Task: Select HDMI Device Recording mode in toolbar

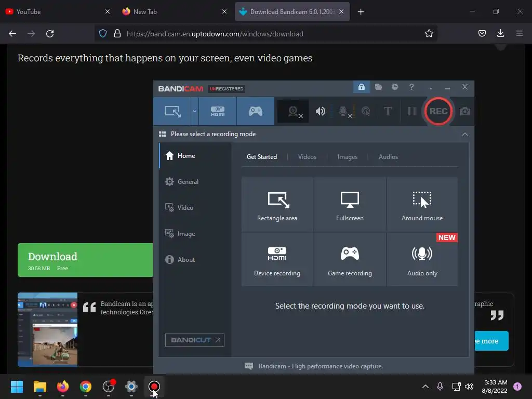Action: click(218, 111)
